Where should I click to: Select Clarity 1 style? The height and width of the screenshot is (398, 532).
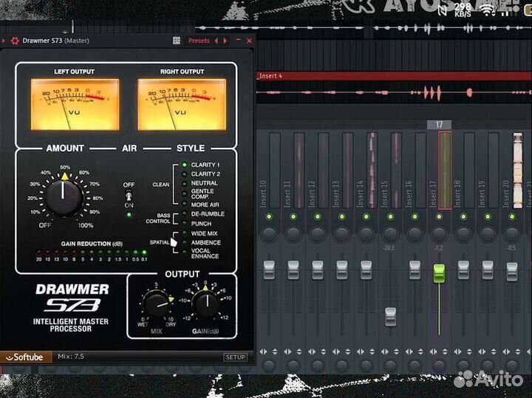(x=185, y=165)
